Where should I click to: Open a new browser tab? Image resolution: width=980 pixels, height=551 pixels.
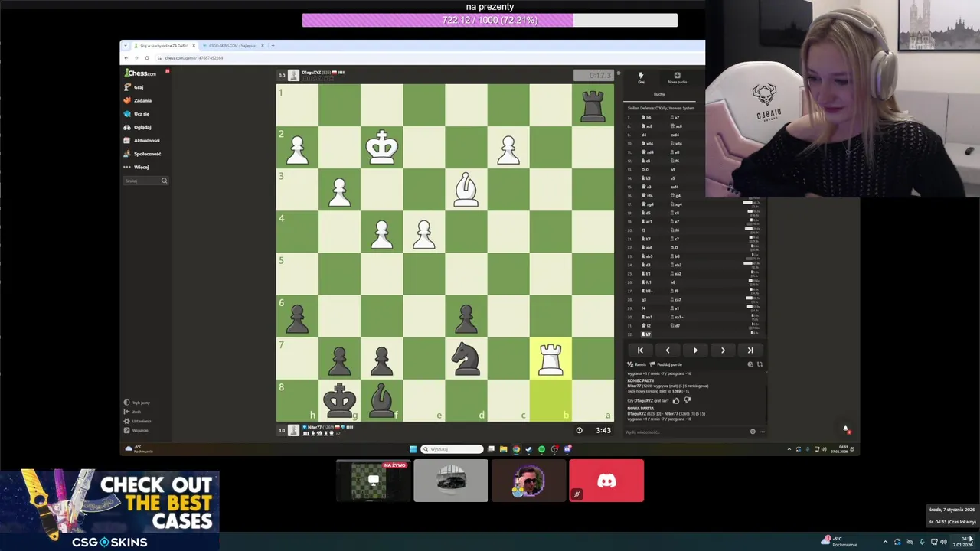[273, 46]
